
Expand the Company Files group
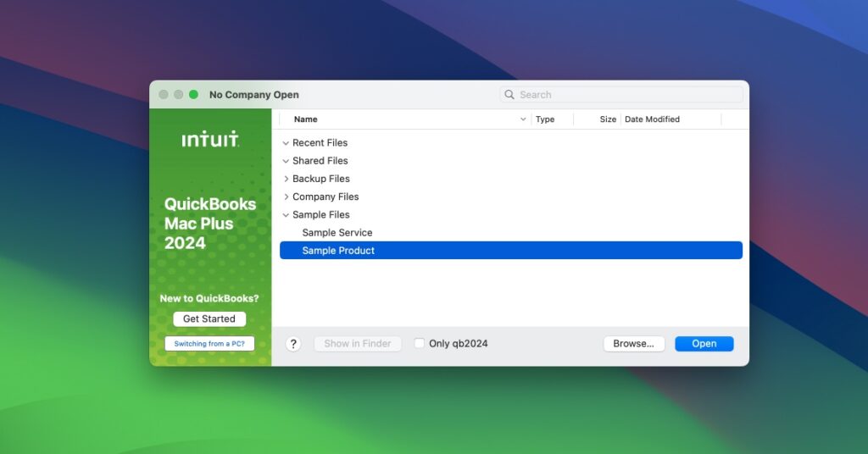coord(286,197)
